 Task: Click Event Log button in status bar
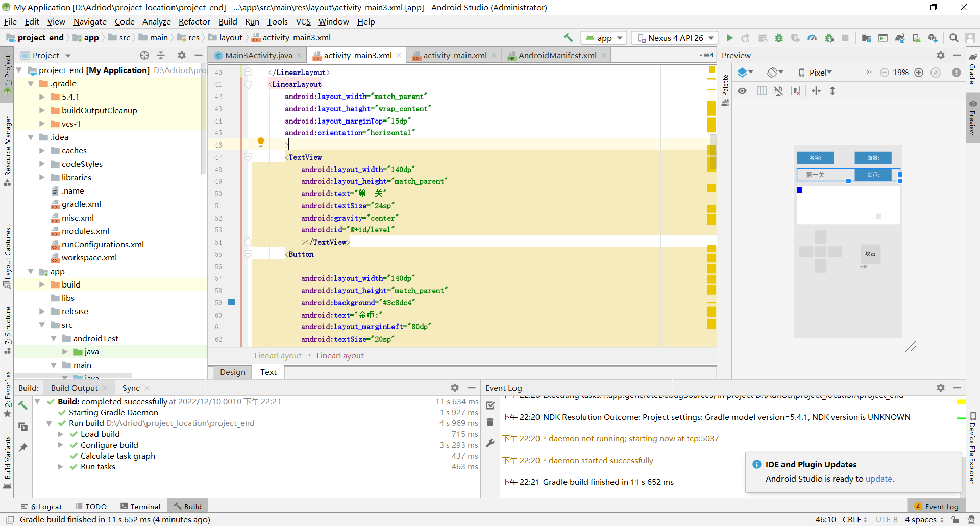937,506
